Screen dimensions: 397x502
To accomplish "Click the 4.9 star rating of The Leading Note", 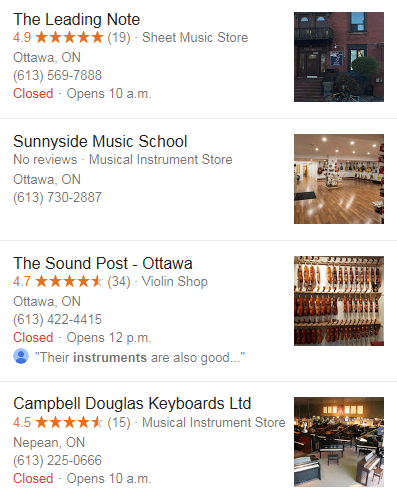I will pyautogui.click(x=58, y=38).
